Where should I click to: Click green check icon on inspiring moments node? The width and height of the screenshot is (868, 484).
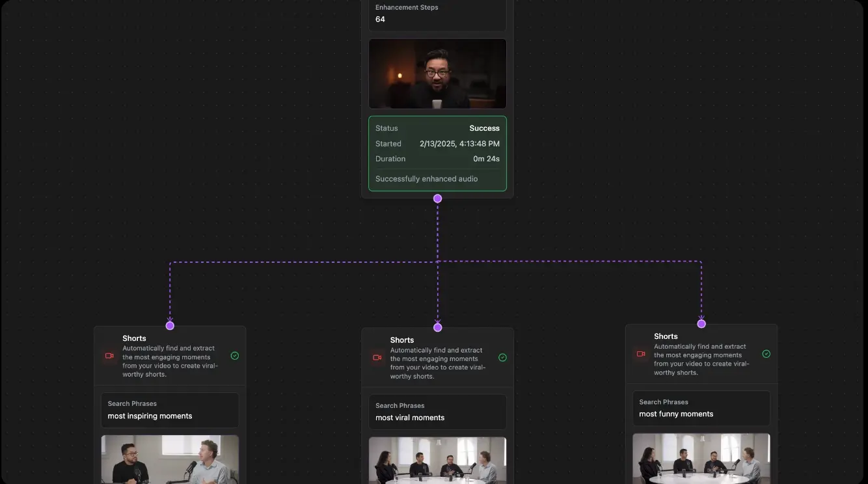tap(235, 356)
